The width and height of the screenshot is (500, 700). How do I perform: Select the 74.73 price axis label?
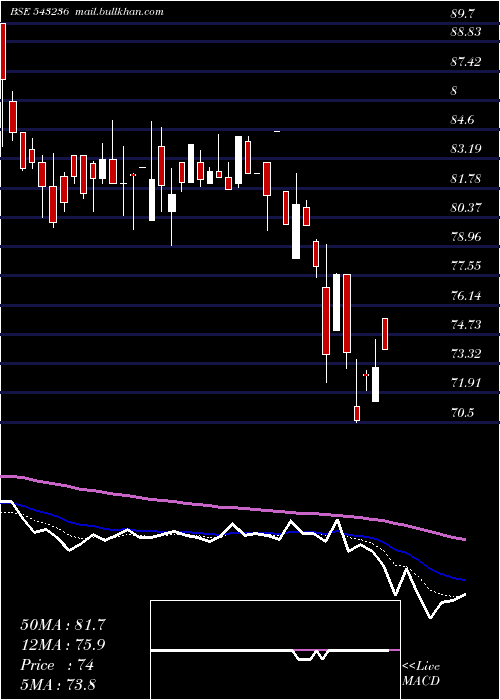[466, 325]
